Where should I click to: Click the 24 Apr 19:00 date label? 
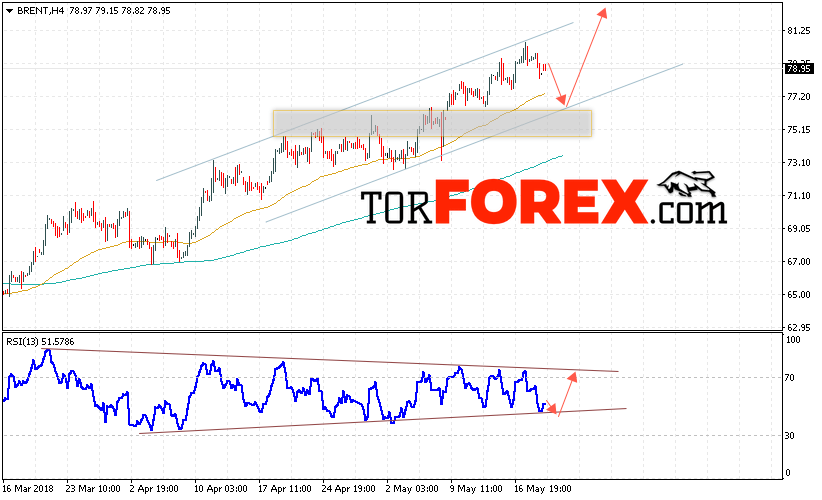click(x=349, y=489)
